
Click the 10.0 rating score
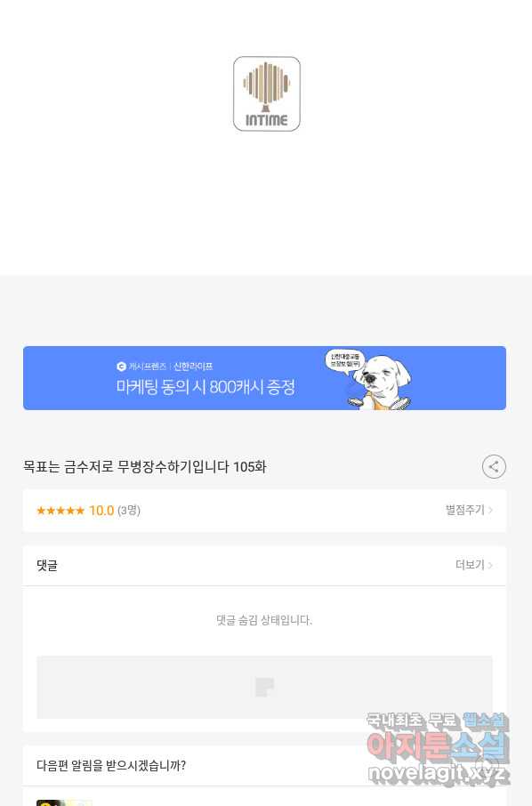(101, 511)
